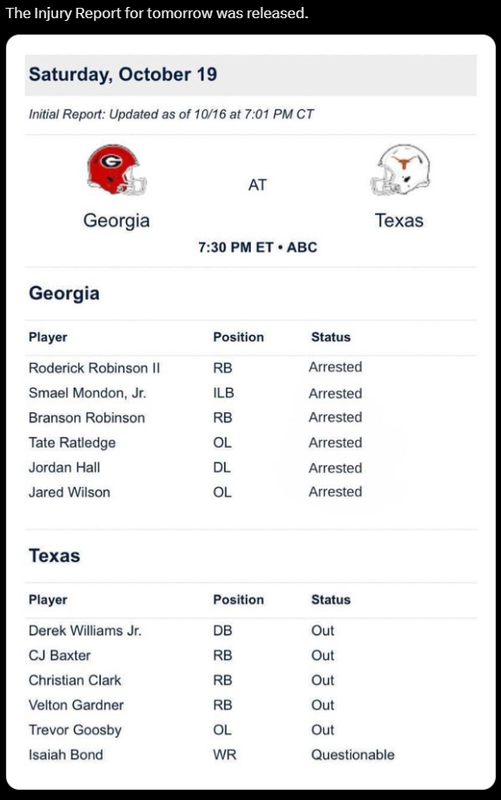This screenshot has height=800, width=501.
Task: Click the Initial Report updated timestamp
Action: [171, 114]
